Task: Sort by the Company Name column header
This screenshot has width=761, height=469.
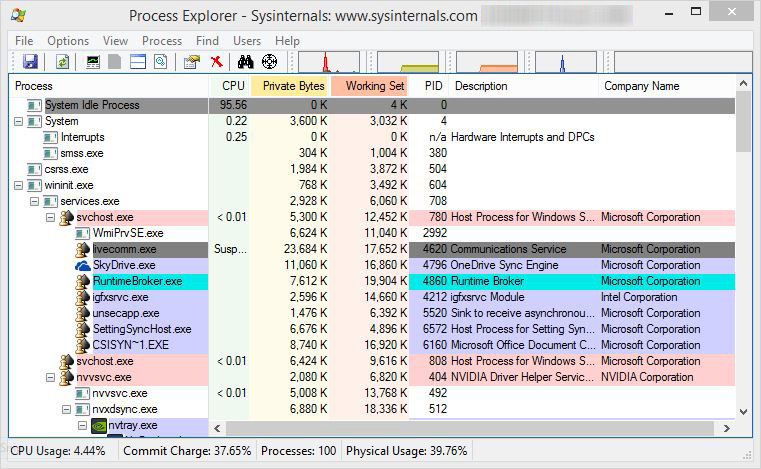Action: pyautogui.click(x=667, y=86)
